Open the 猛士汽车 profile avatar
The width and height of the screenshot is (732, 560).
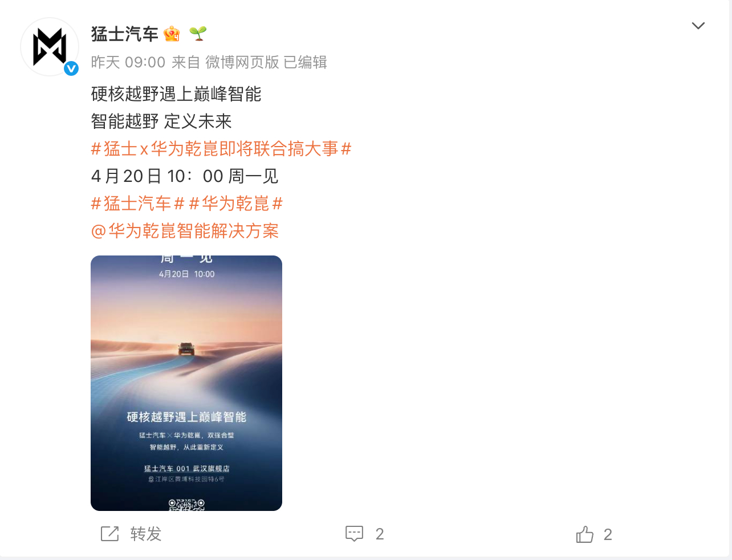point(50,47)
